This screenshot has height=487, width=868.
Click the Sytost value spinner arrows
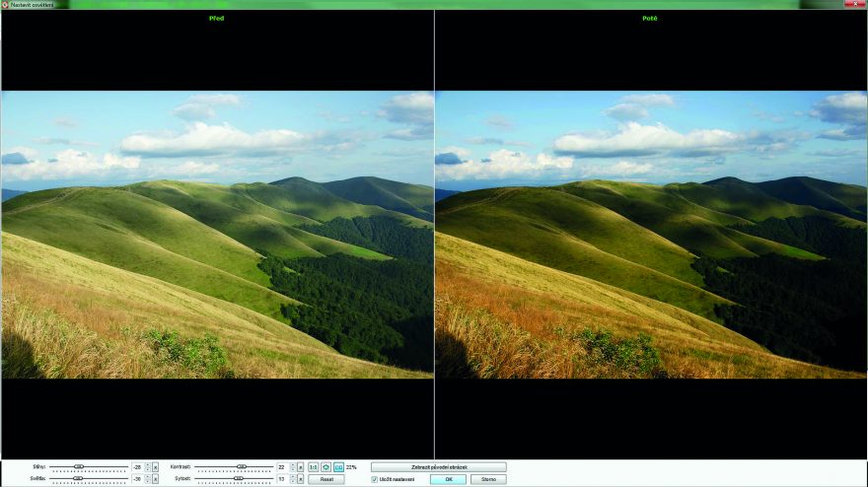292,478
